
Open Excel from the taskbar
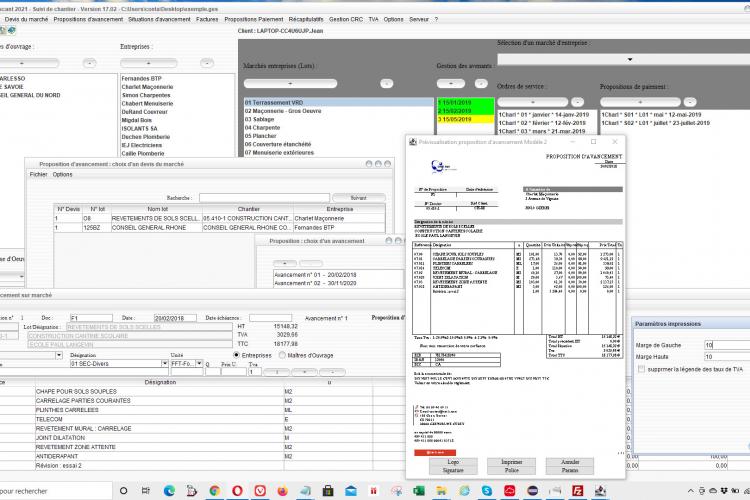(419, 490)
